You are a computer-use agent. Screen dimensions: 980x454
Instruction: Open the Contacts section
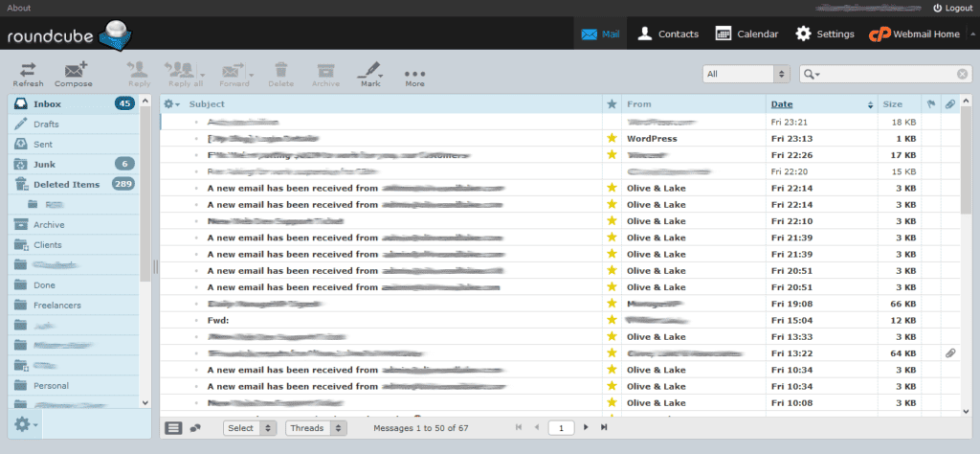click(x=668, y=34)
